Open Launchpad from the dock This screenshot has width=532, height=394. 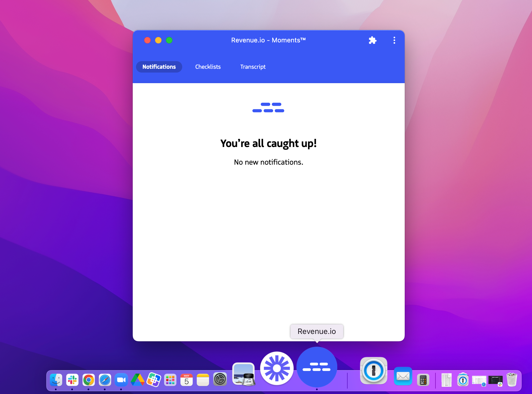[170, 380]
